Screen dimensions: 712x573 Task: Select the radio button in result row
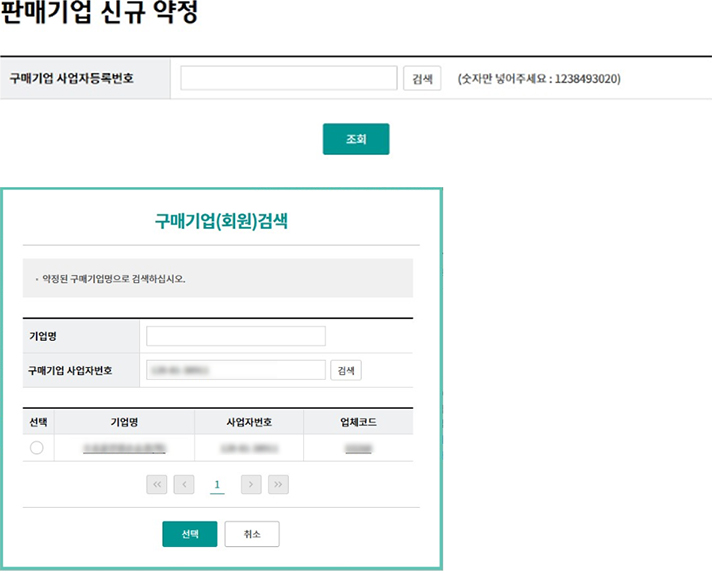click(x=37, y=448)
